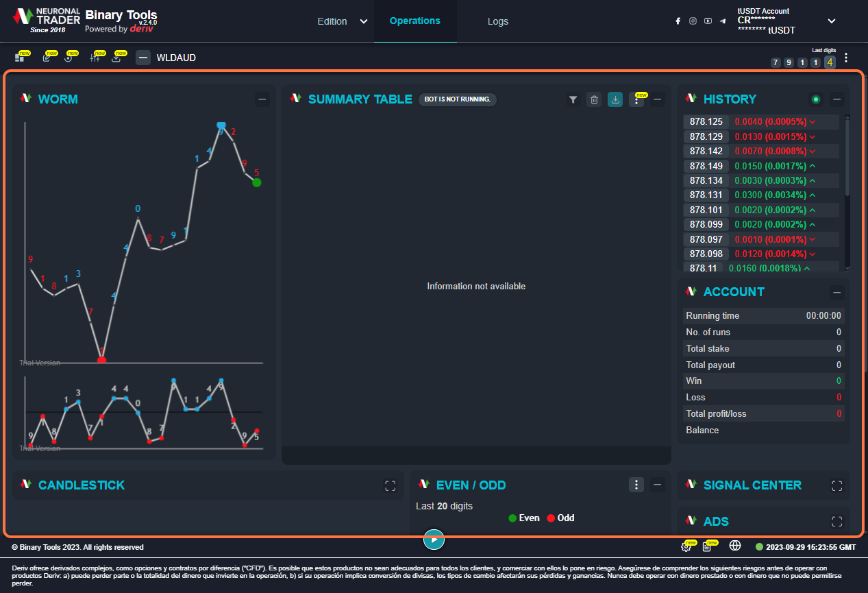868x593 pixels.
Task: Switch to the Logs tab
Action: [497, 21]
